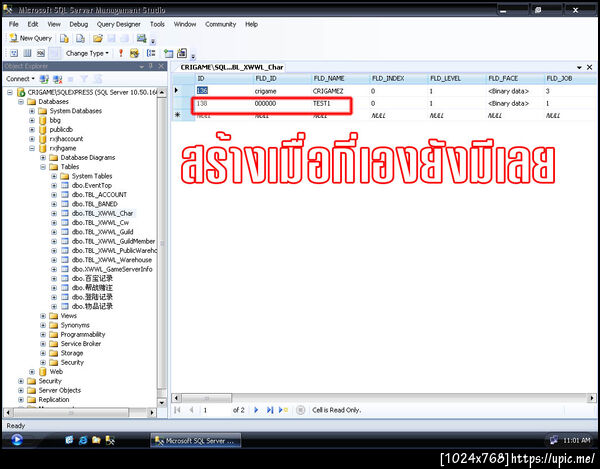The width and height of the screenshot is (600, 469).
Task: Click the Add Group By icon
Action: coord(152,53)
